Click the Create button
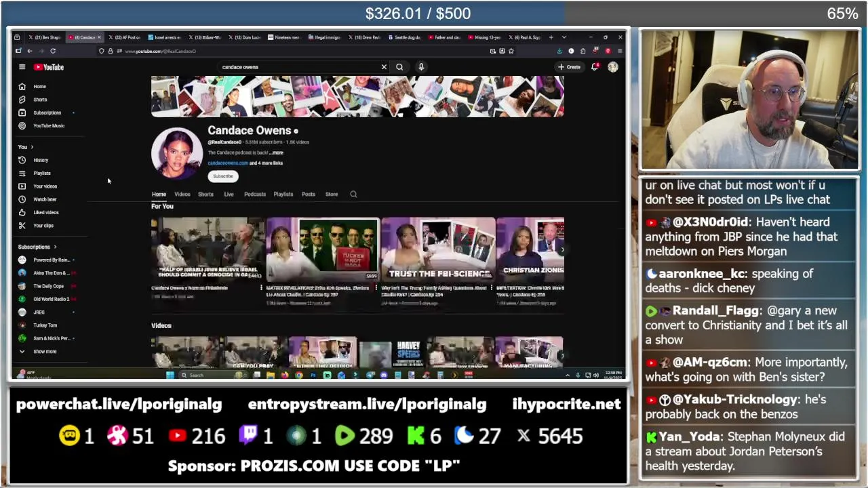Image resolution: width=868 pixels, height=488 pixels. [570, 67]
